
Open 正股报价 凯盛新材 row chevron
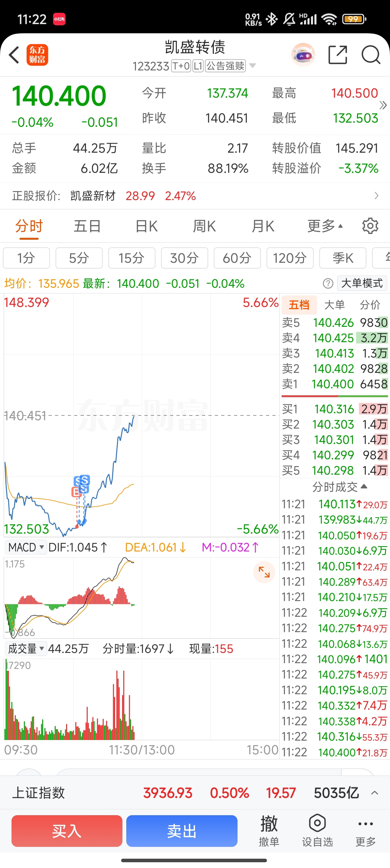[x=376, y=196]
